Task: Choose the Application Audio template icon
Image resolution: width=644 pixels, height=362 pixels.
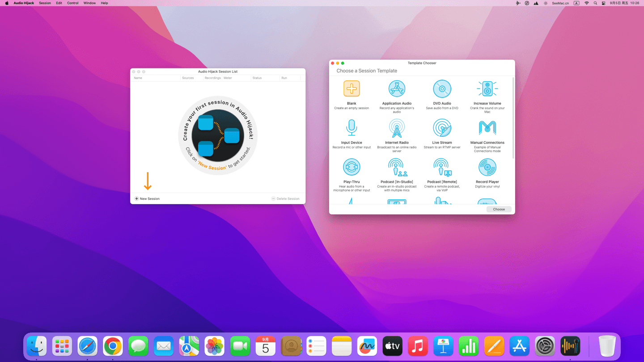Action: click(397, 89)
